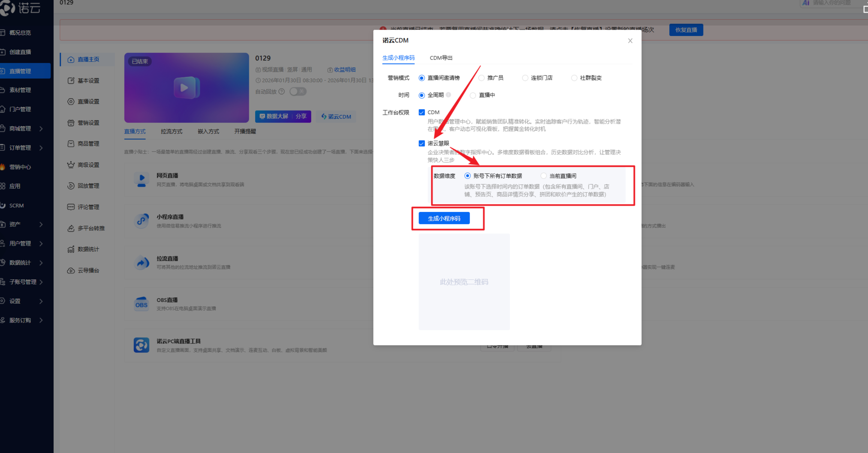
Task: Open the SCRM section
Action: 17,205
